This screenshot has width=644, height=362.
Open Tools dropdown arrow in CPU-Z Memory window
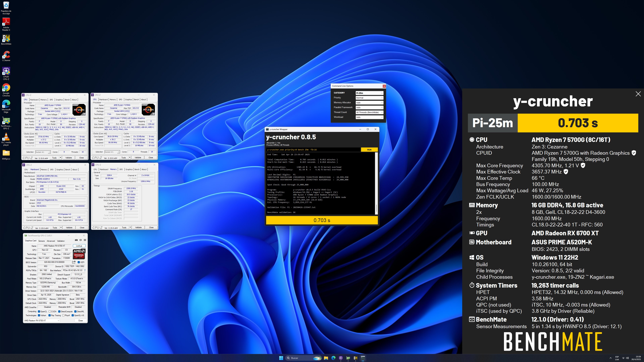coord(130,227)
